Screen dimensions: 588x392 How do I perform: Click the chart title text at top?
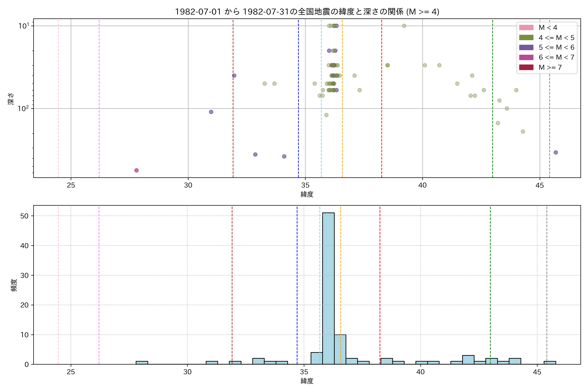307,12
